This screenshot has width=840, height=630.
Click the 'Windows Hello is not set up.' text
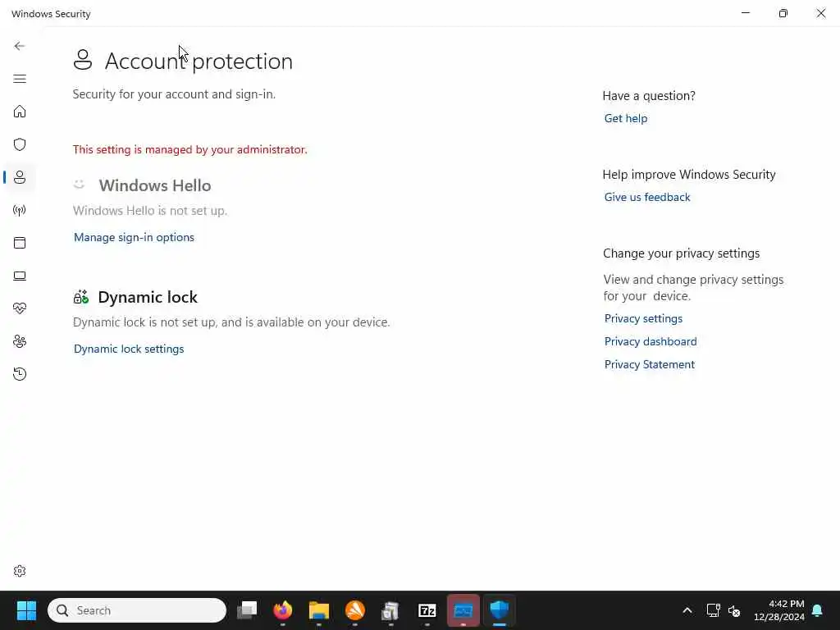pyautogui.click(x=150, y=211)
